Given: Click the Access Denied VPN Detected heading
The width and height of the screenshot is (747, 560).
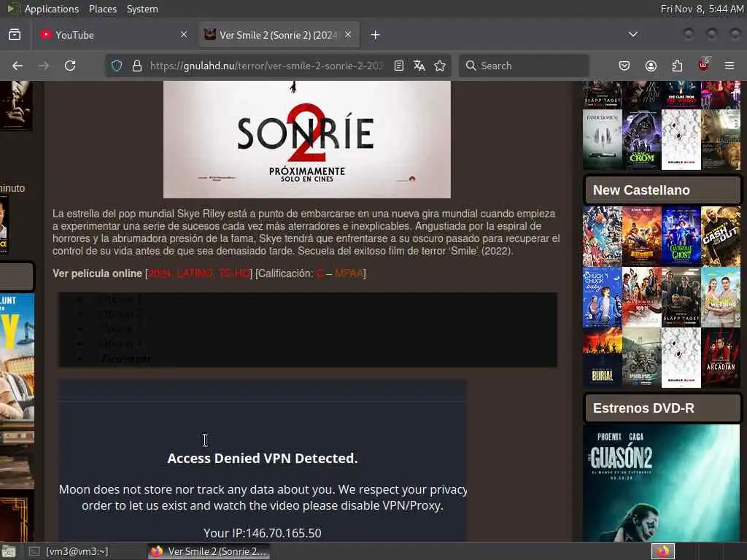Looking at the screenshot, I should [x=263, y=458].
